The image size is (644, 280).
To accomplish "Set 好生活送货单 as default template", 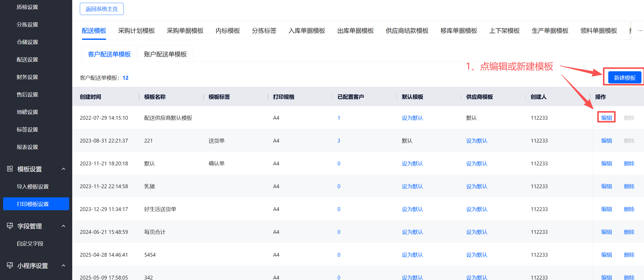I will click(x=412, y=209).
